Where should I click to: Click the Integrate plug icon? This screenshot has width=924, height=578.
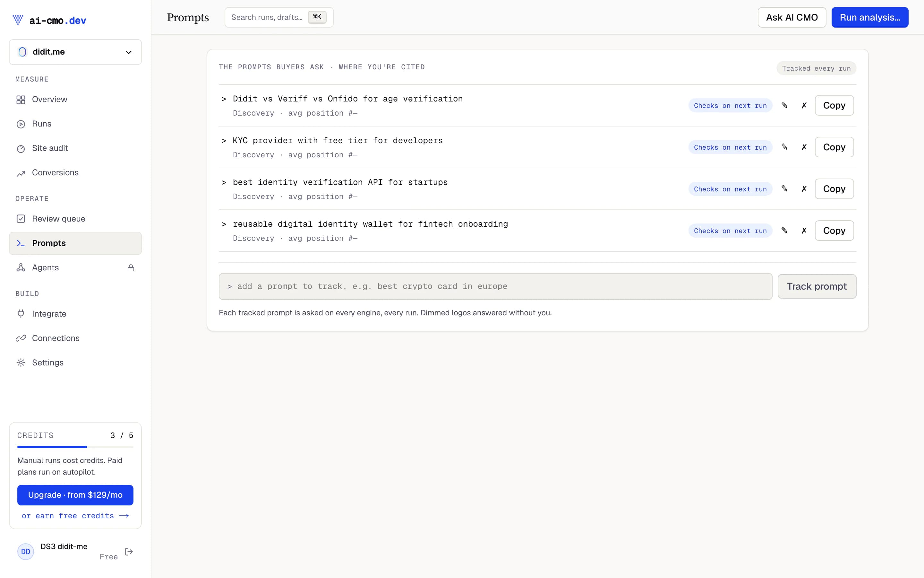pyautogui.click(x=21, y=314)
